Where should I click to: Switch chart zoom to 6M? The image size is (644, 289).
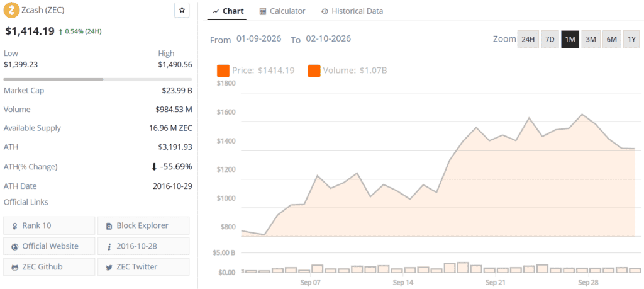point(611,40)
